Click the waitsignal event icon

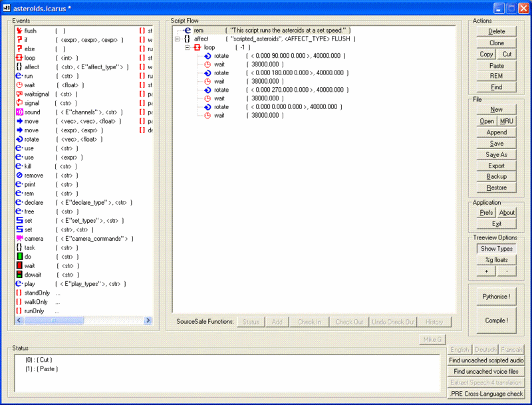[x=19, y=94]
